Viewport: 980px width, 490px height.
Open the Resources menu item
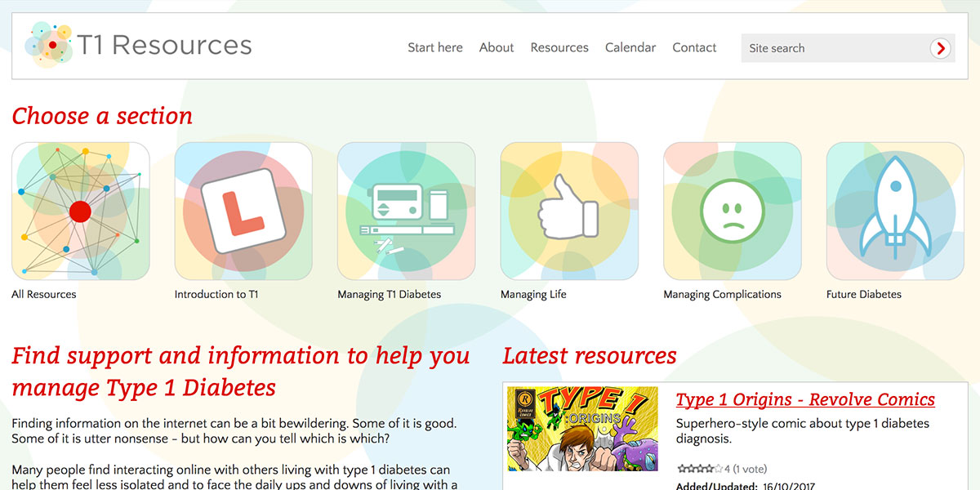click(x=559, y=47)
